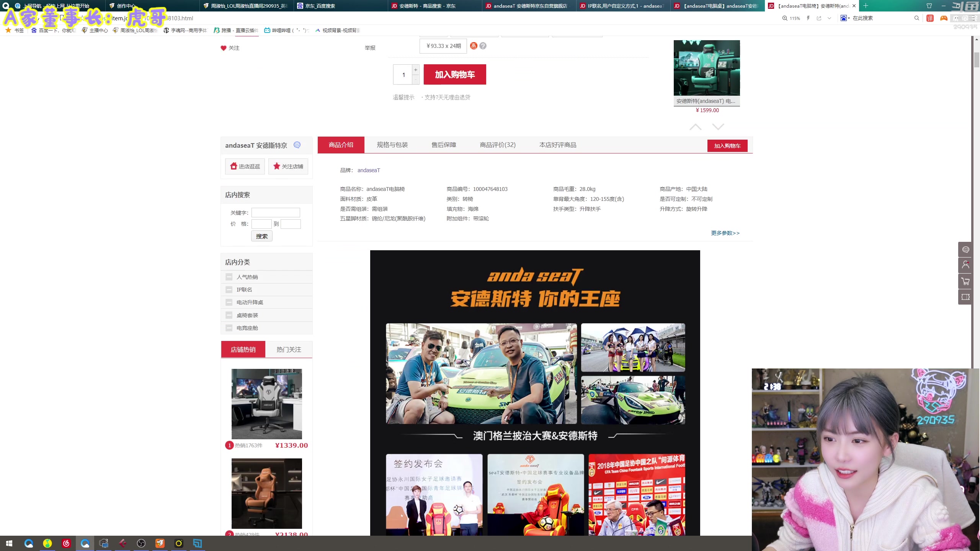Open shopping cart icon in right sidebar
This screenshot has width=980, height=551.
(x=965, y=281)
